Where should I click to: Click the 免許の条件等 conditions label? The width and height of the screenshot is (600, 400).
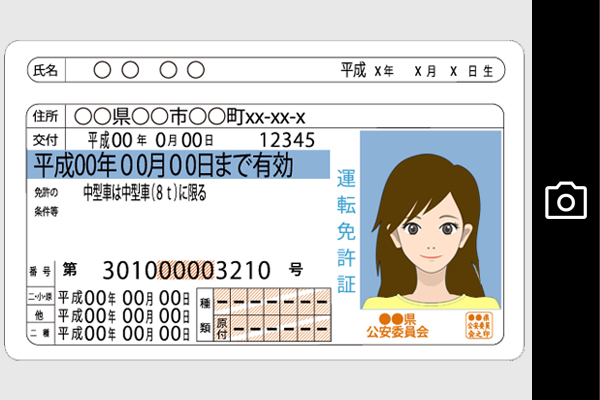pos(46,201)
